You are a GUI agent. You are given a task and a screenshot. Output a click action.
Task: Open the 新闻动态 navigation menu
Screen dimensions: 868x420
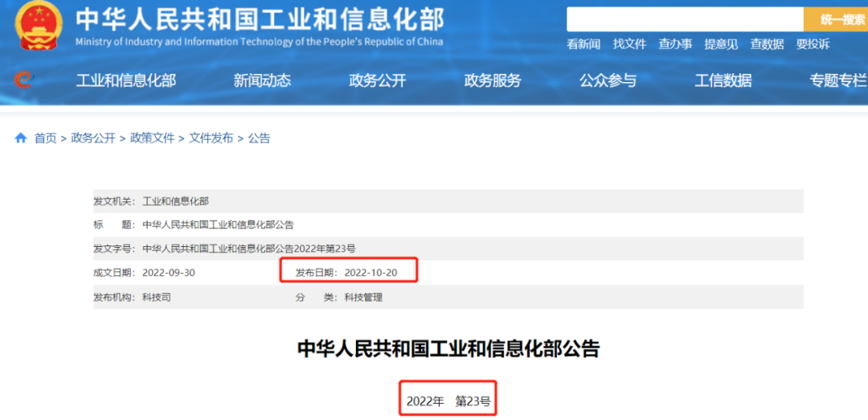point(262,80)
